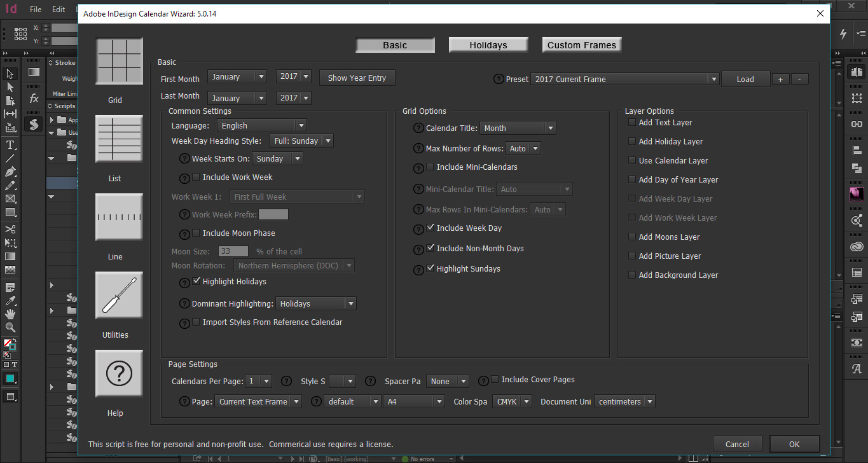
Task: Open the CC Libraries cloud panel icon
Action: [x=857, y=247]
